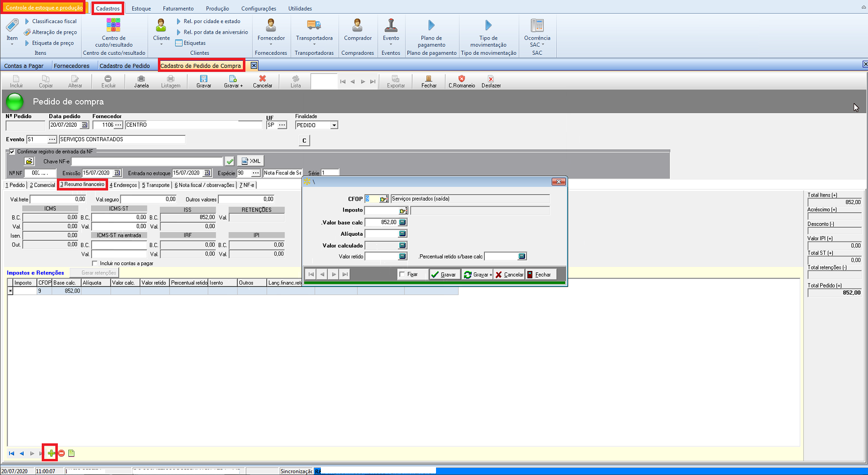
Task: Uncheck Confirmar registro de entrada da NF
Action: point(12,151)
